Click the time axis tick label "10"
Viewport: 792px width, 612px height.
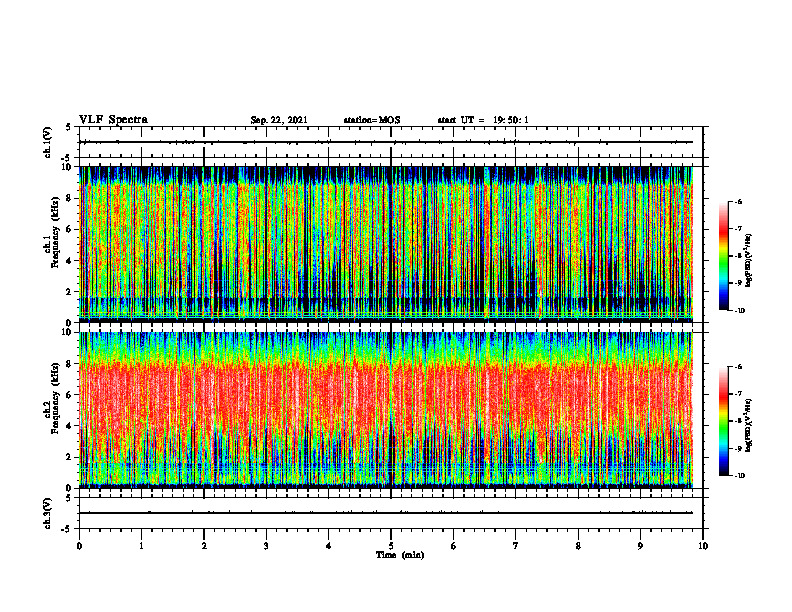pyautogui.click(x=703, y=545)
